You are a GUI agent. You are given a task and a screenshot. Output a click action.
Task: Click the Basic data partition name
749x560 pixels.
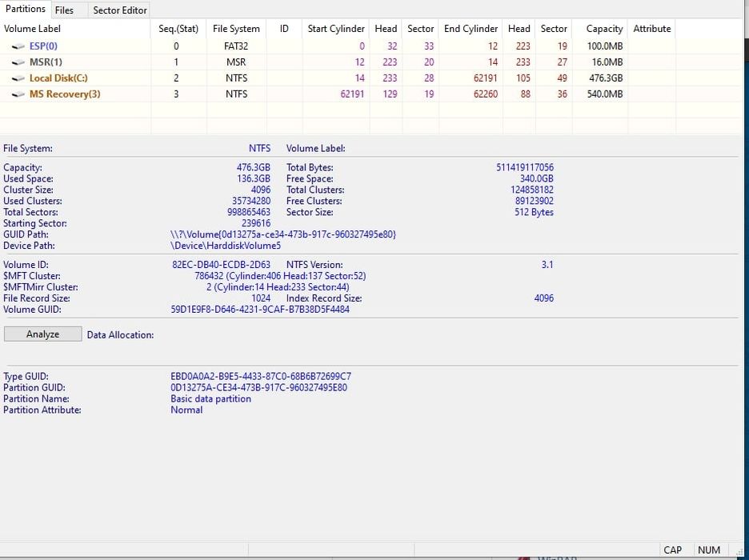pyautogui.click(x=210, y=398)
